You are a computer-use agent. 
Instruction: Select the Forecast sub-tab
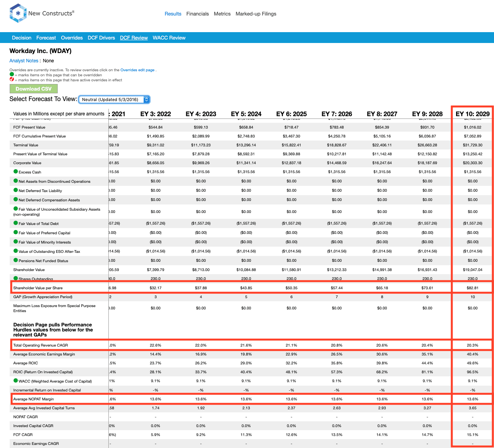[46, 38]
